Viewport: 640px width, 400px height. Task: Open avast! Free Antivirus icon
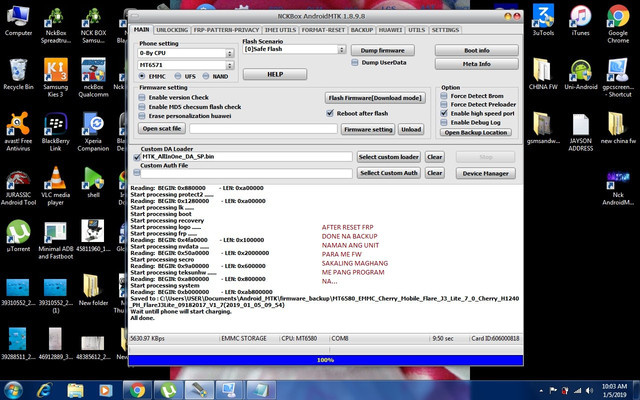point(18,131)
